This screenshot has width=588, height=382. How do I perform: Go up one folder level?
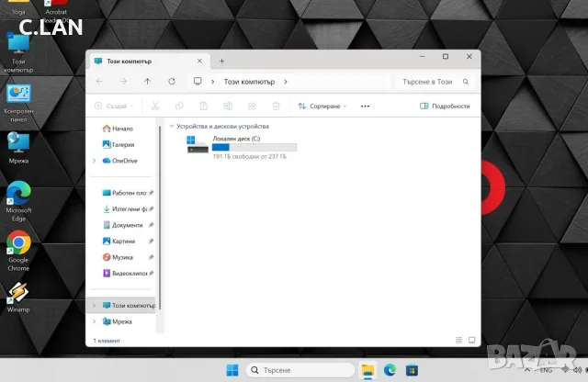pos(147,82)
